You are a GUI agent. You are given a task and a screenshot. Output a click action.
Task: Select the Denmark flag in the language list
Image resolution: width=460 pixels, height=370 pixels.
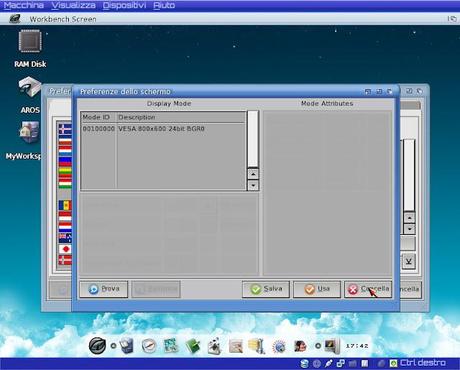65,260
